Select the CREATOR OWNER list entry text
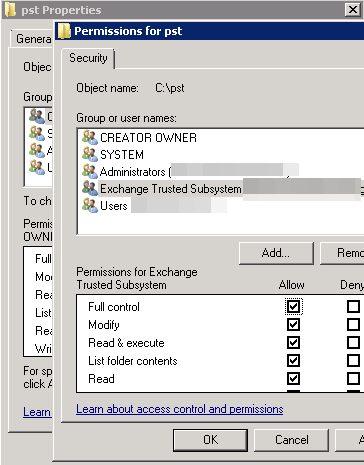 click(x=148, y=138)
